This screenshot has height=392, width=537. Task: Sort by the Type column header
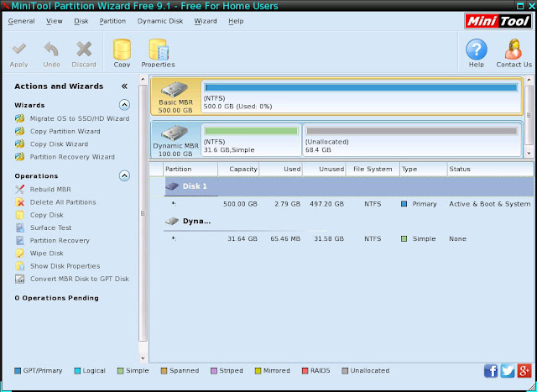click(423, 170)
